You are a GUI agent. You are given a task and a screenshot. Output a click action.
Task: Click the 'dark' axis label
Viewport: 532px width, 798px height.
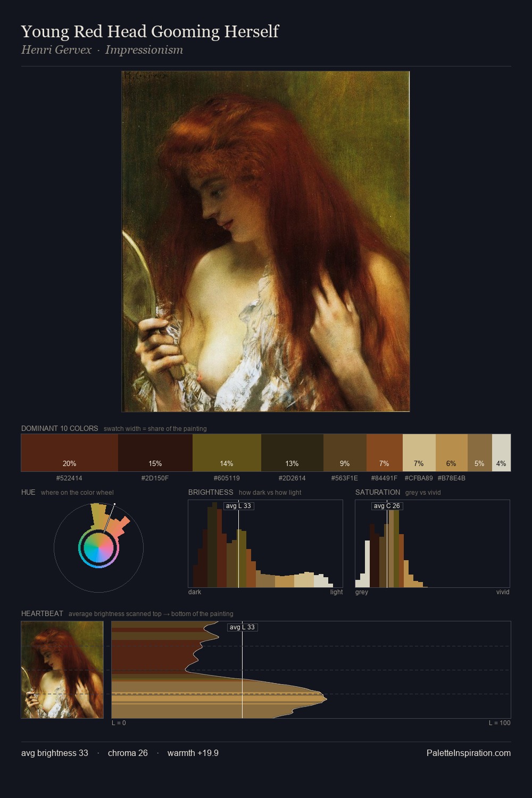(195, 592)
